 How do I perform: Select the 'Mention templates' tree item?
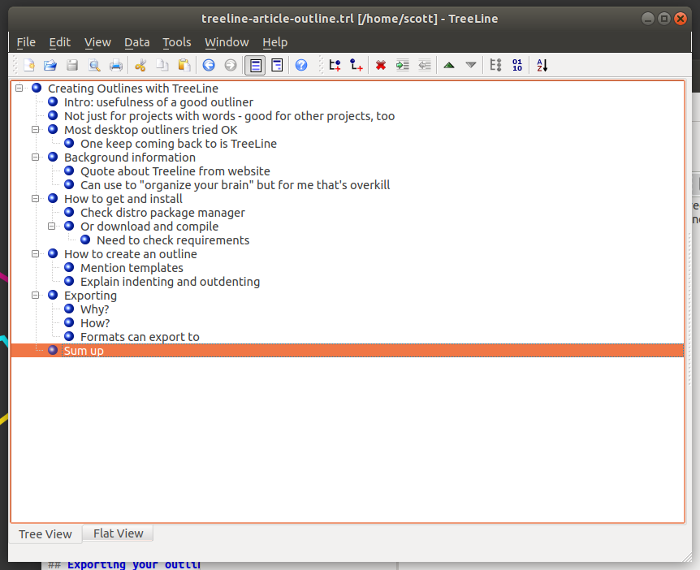coord(131,268)
